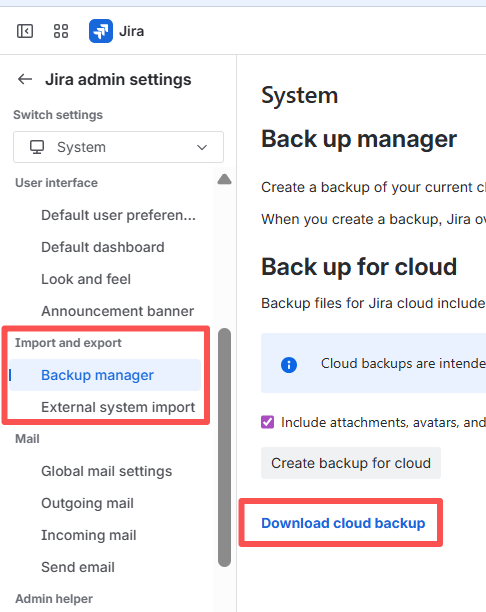The height and width of the screenshot is (612, 486).
Task: Select Send email in the sidebar
Action: (78, 567)
